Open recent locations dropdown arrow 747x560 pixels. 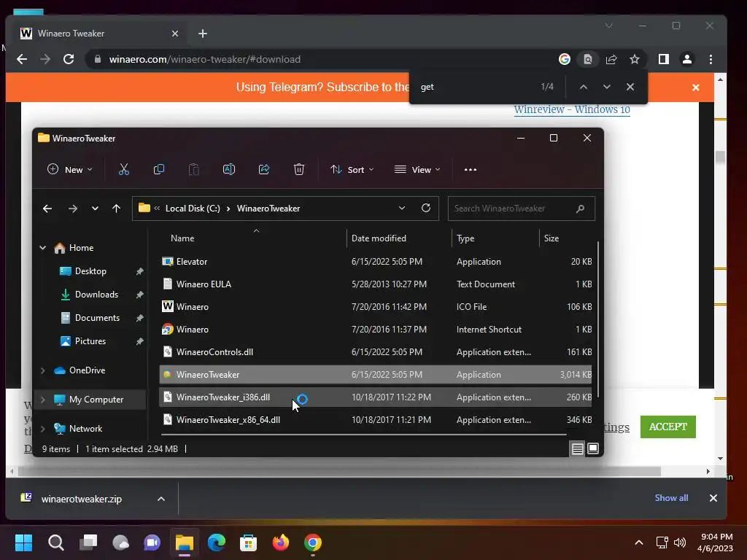click(95, 209)
